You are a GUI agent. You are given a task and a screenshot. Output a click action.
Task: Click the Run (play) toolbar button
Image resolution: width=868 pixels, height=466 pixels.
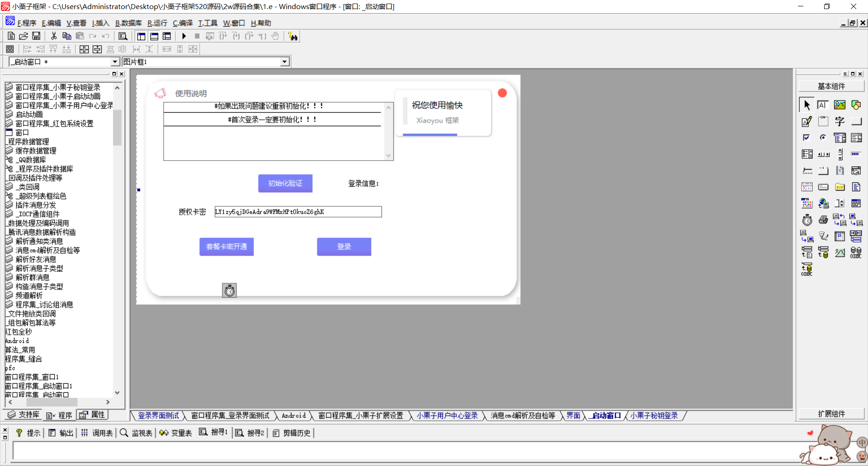coord(184,36)
